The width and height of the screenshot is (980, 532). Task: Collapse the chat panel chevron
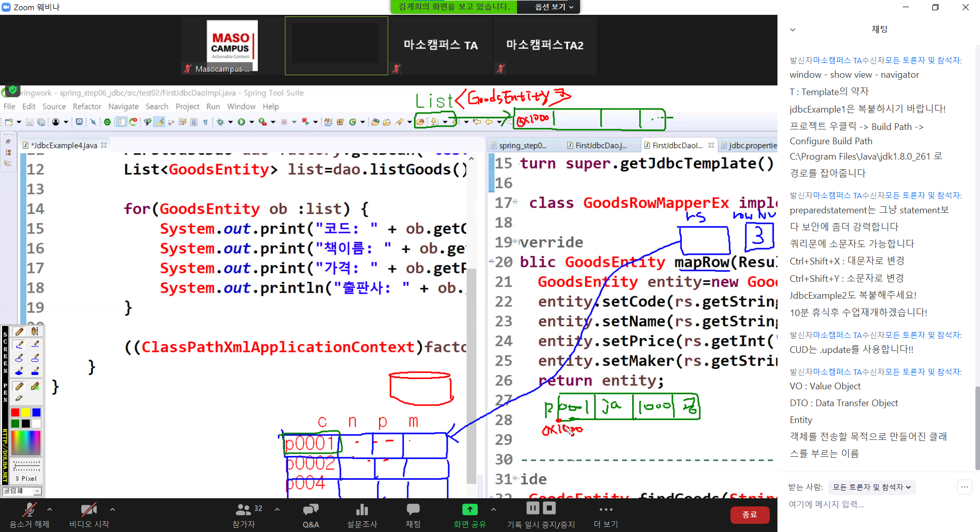coord(792,30)
